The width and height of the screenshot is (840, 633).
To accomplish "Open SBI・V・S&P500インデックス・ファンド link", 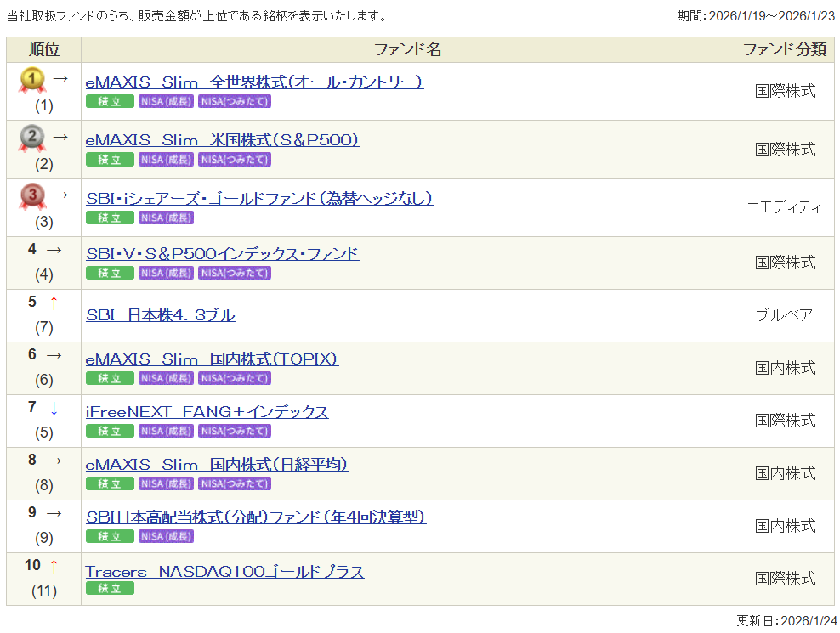I will (222, 254).
